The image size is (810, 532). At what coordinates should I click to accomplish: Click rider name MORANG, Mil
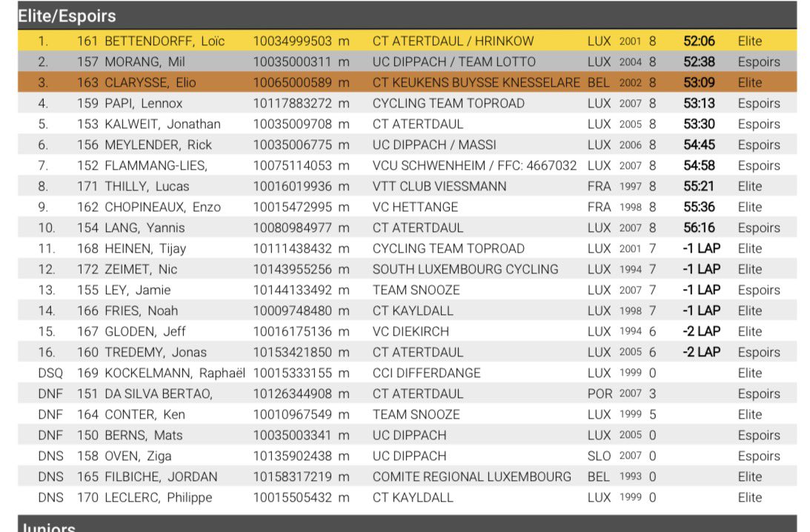coord(145,62)
